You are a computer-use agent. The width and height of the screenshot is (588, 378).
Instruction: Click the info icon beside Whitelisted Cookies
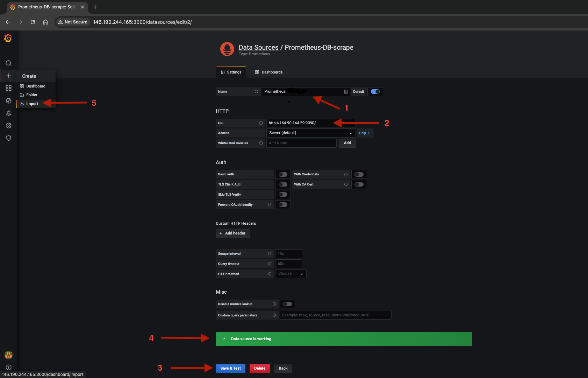pos(261,143)
